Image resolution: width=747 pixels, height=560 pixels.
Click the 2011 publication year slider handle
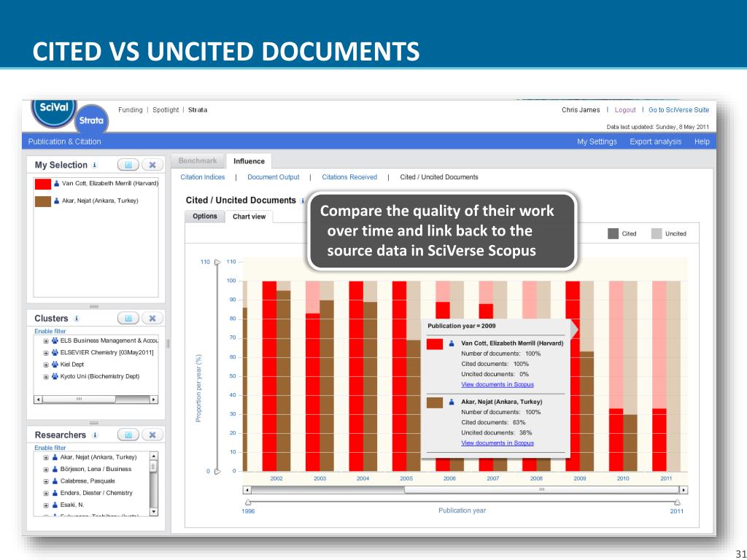coord(678,502)
